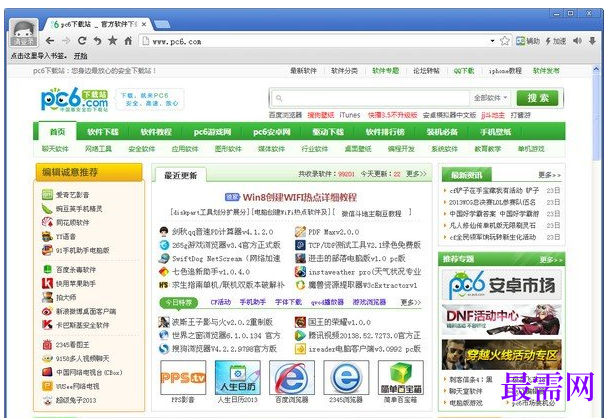Screen dimensions: 613x418
Task: Expand 更多>> in 最近更新 header
Action: coord(416,174)
